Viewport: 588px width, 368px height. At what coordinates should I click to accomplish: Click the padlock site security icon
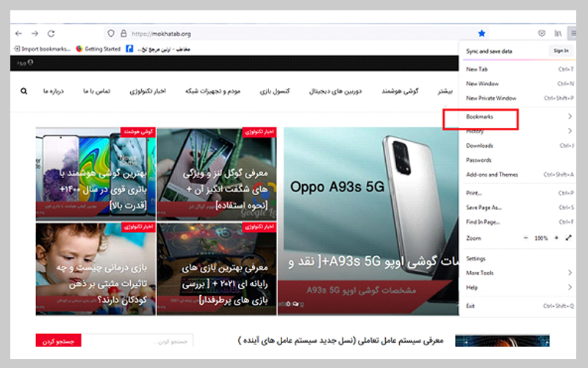[x=123, y=33]
